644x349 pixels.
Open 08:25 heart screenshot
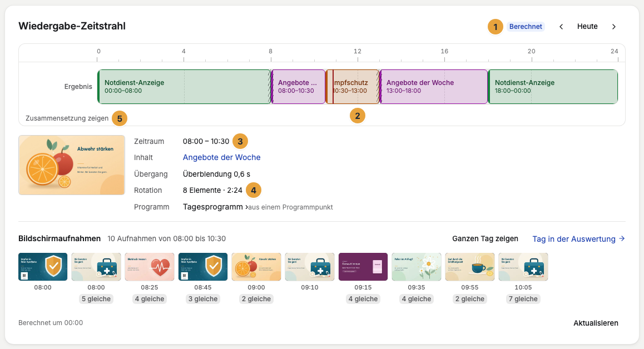pyautogui.click(x=150, y=267)
